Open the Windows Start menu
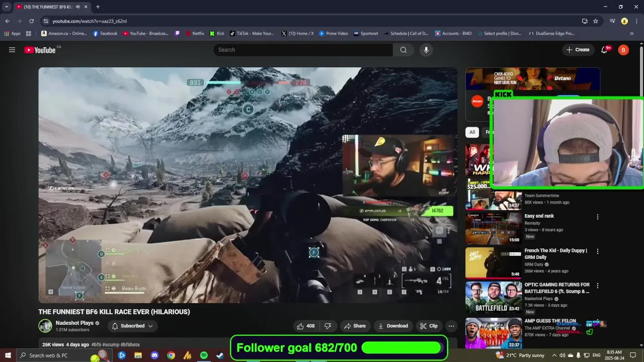Screen dimensions: 644x362 point(8,355)
